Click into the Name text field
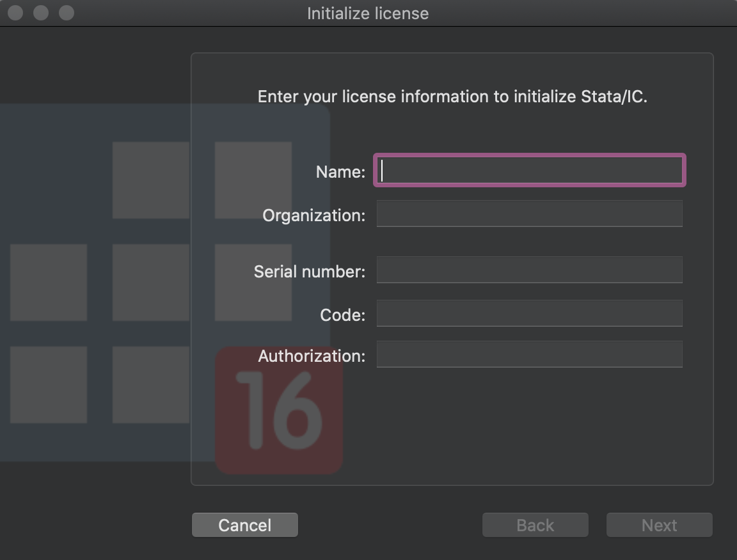 pos(529,170)
